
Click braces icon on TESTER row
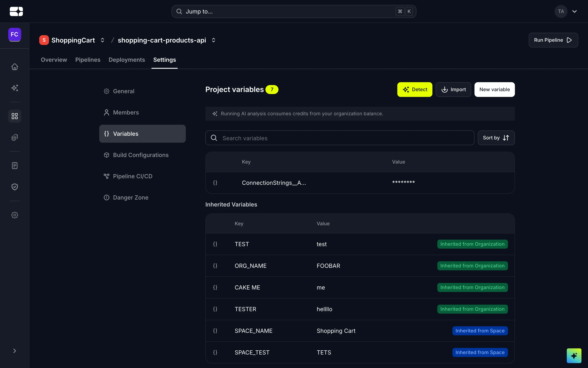215,309
